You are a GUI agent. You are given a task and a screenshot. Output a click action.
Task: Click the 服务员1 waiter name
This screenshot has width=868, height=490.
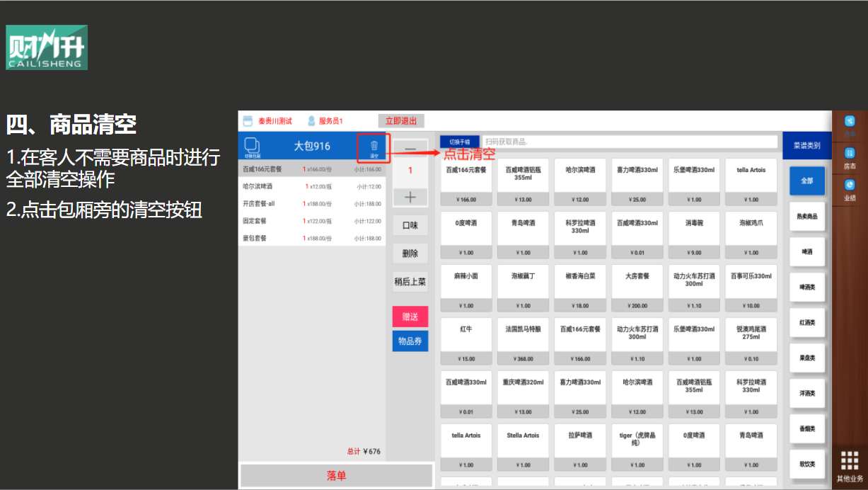point(331,121)
